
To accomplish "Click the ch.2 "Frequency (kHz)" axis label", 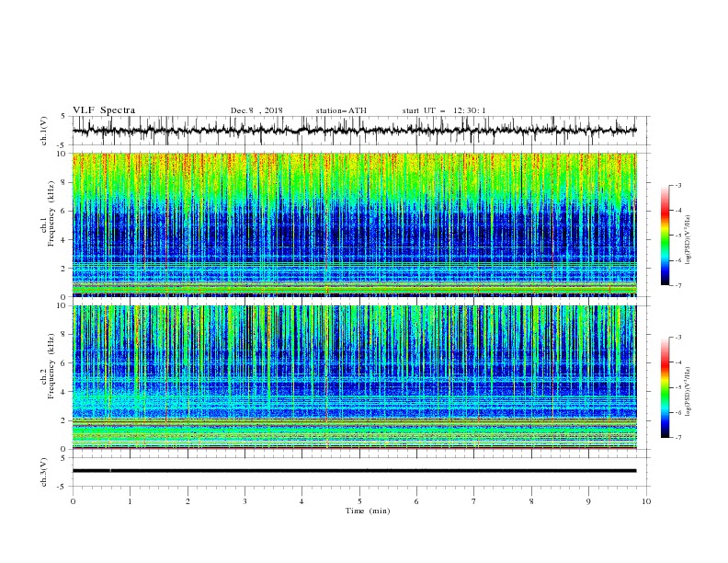I will (51, 366).
